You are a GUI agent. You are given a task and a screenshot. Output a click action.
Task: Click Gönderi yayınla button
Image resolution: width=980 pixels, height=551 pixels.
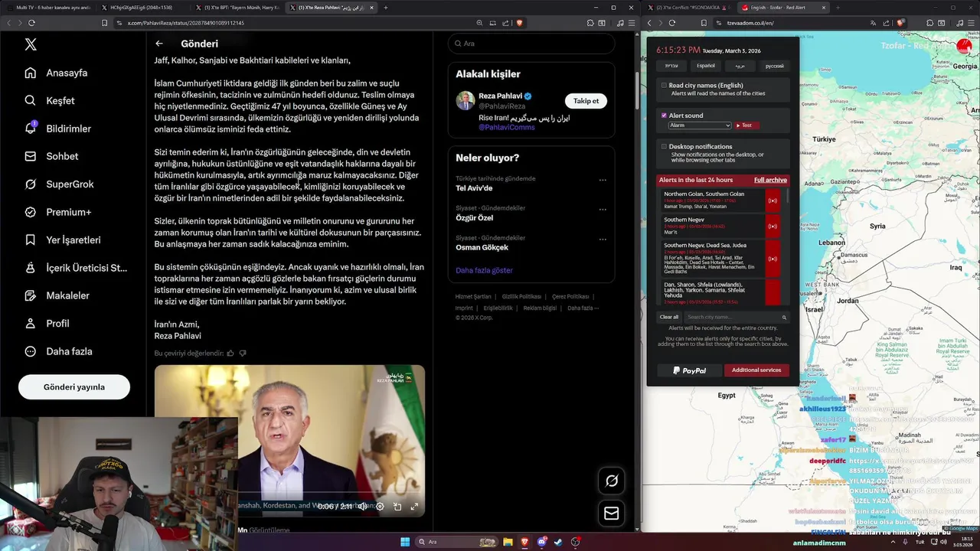tap(74, 387)
